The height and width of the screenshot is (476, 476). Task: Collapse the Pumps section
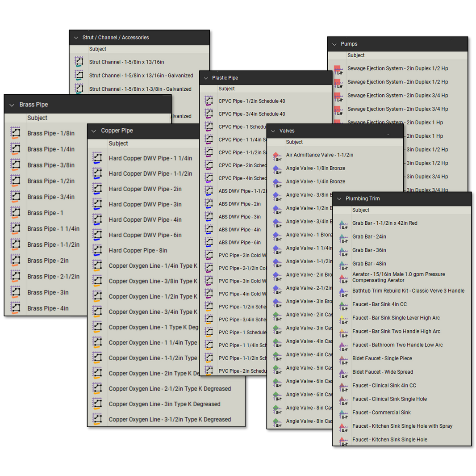click(x=334, y=44)
